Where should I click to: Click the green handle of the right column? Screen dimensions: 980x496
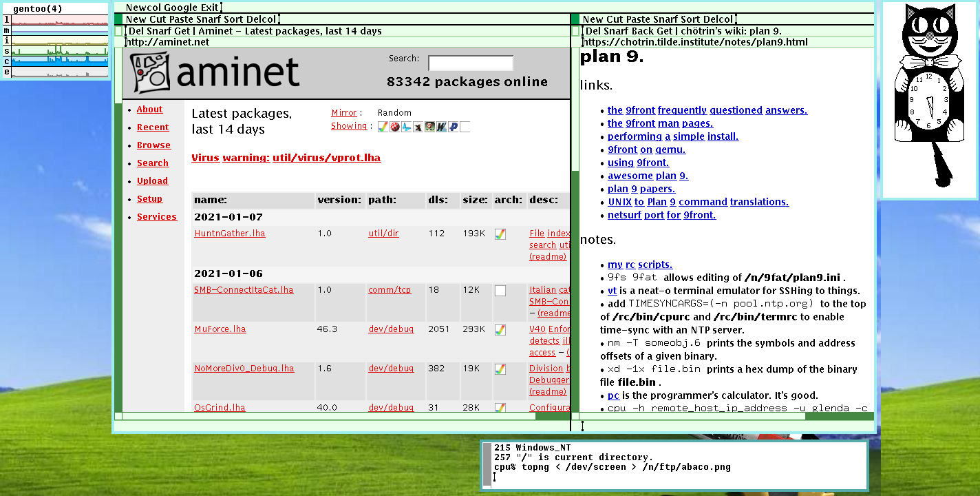pyautogui.click(x=575, y=19)
